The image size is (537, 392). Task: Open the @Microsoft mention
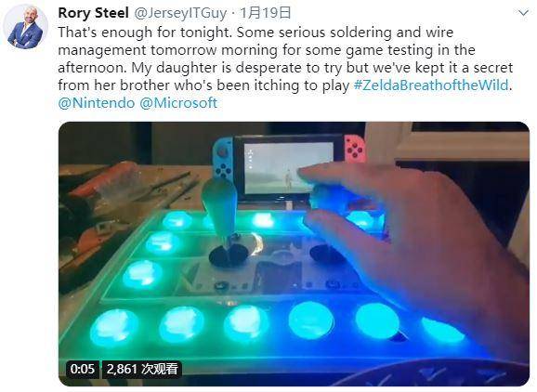178,103
